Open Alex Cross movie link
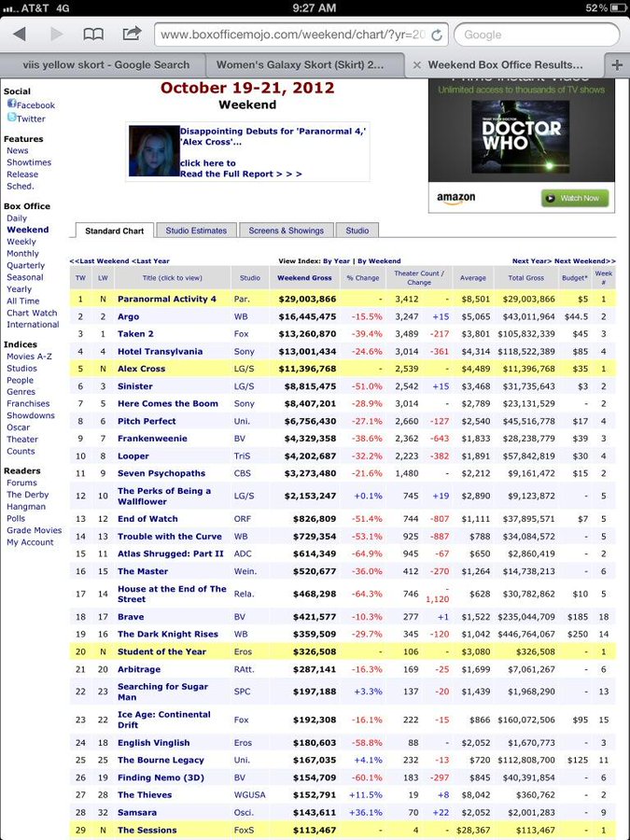Image resolution: width=630 pixels, height=840 pixels. point(142,369)
